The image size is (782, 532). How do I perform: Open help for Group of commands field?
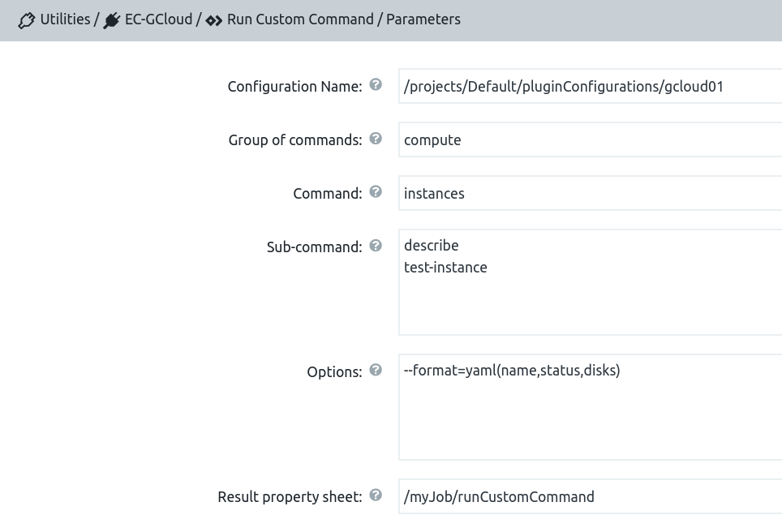[x=376, y=139]
